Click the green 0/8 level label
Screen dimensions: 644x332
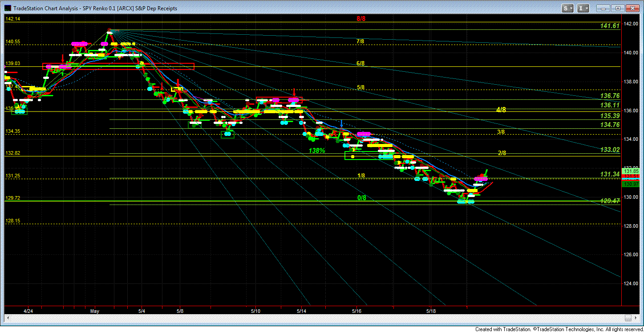click(361, 198)
